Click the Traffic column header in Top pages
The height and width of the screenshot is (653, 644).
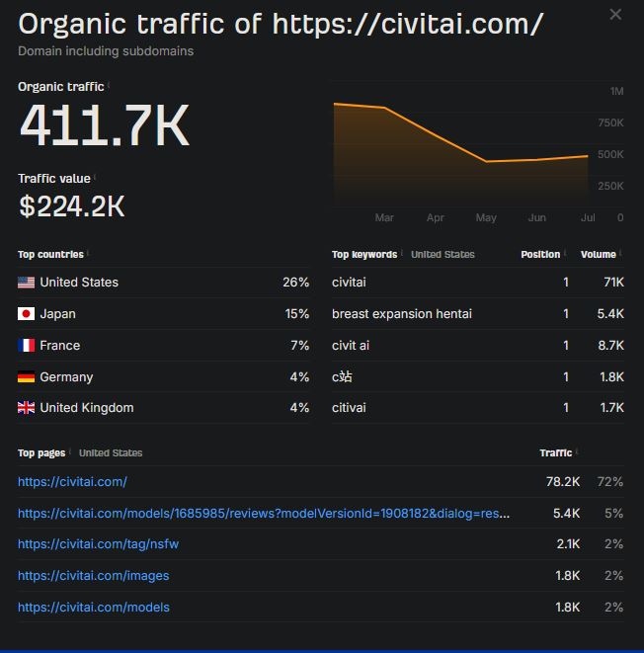(556, 453)
